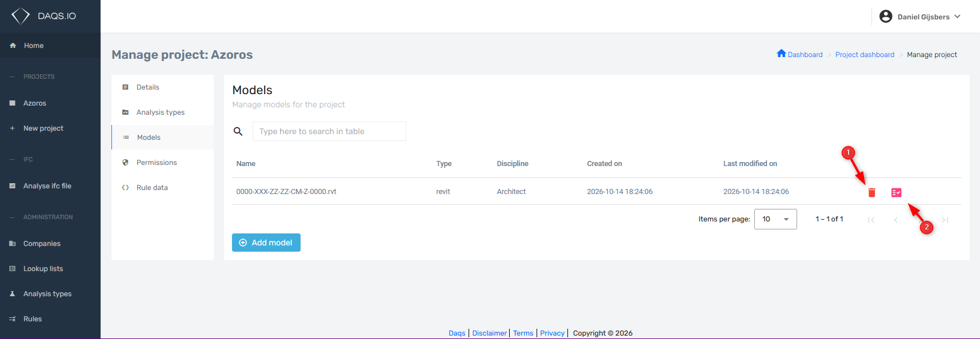Screen dimensions: 980x339
Task: Open the pink checklist icon for the revit model
Action: [896, 192]
